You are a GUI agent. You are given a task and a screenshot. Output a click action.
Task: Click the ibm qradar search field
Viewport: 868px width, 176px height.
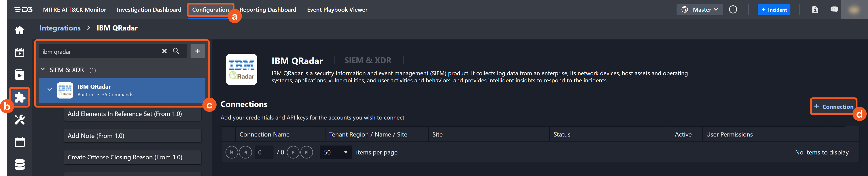coord(99,52)
